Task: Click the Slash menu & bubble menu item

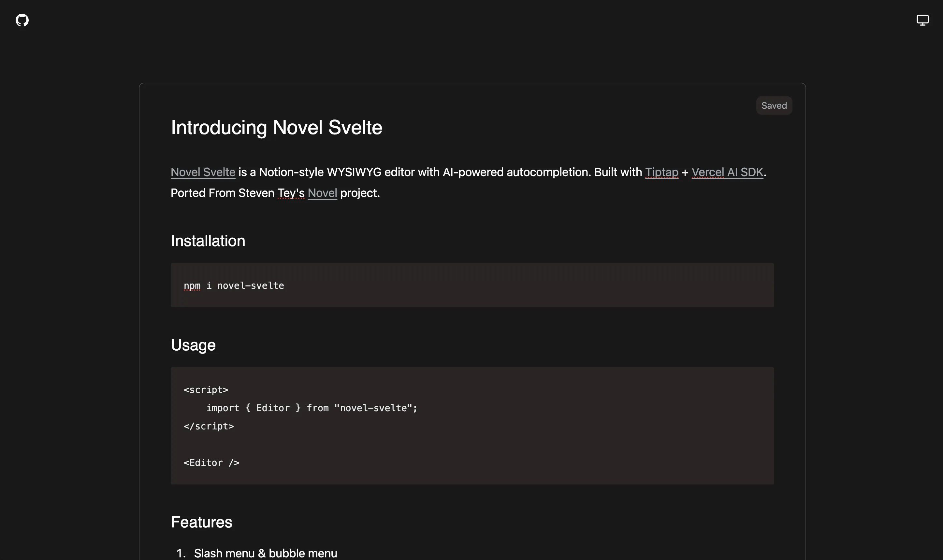Action: click(265, 553)
